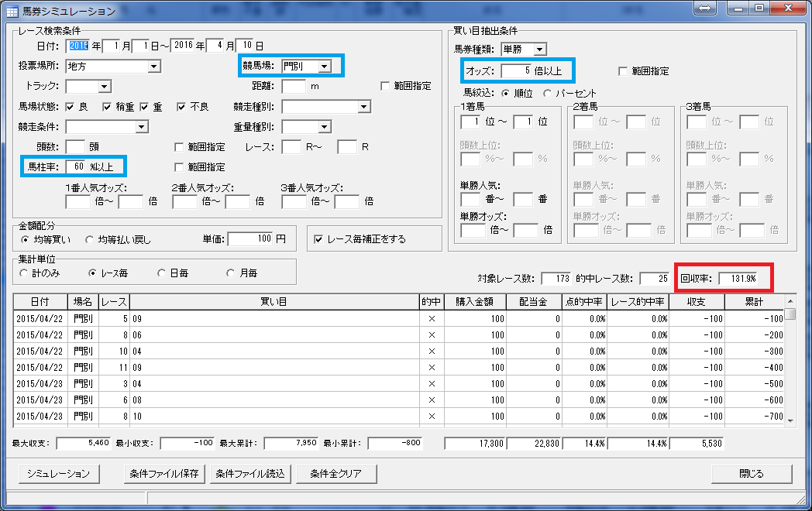Select the 2015/04/22 race 10 row
Image resolution: width=812 pixels, height=511 pixels.
[x=399, y=352]
